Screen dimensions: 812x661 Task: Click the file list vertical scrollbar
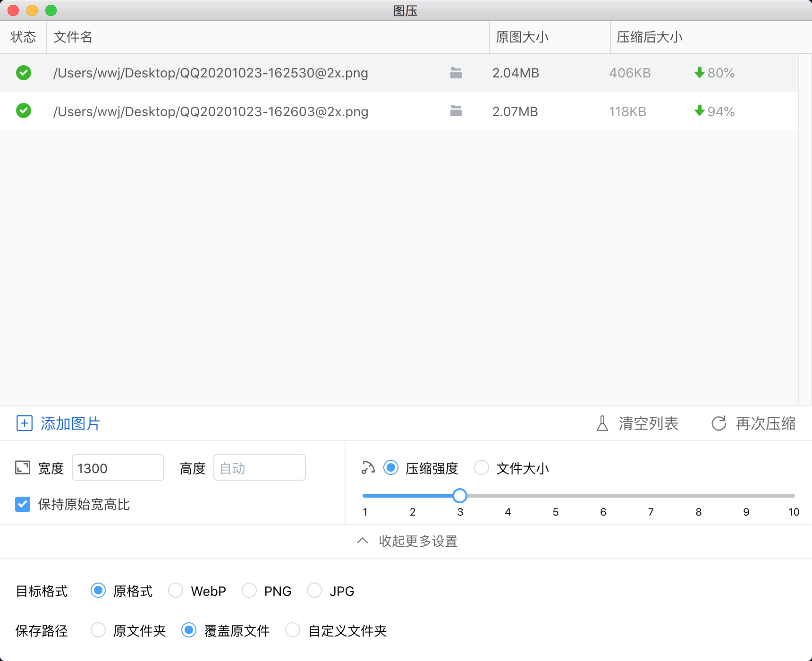tap(805, 229)
